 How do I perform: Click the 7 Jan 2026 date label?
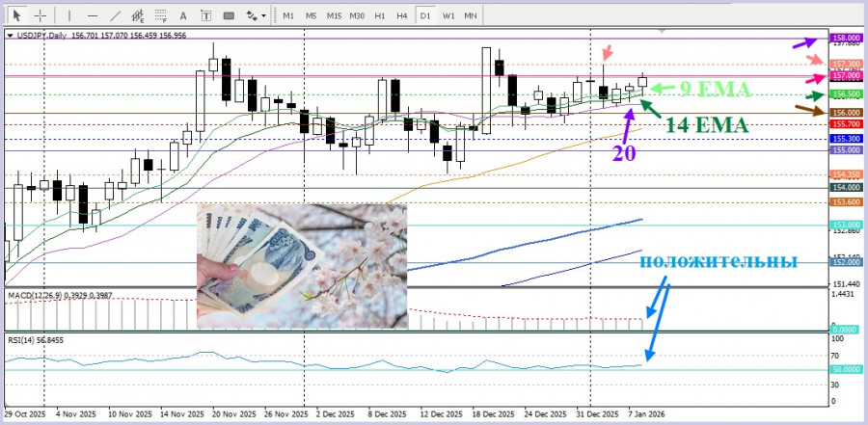646,414
